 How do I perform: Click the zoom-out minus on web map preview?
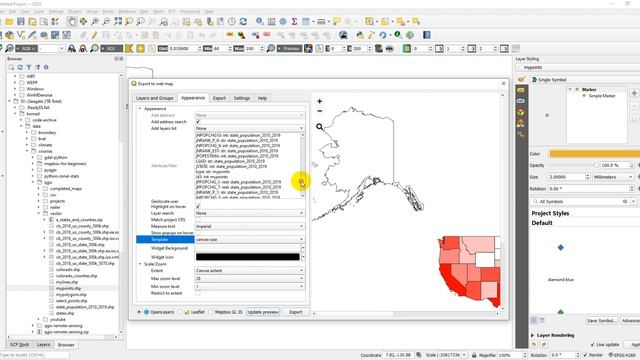(x=320, y=111)
